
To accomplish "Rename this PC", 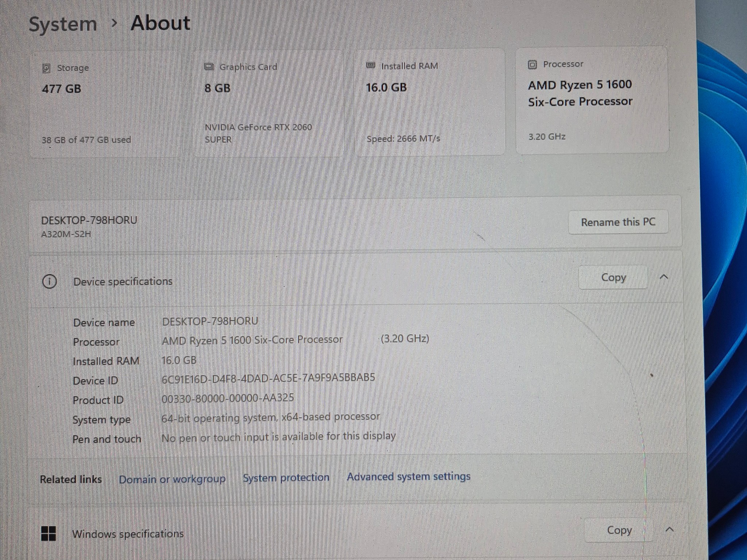I will 618,222.
